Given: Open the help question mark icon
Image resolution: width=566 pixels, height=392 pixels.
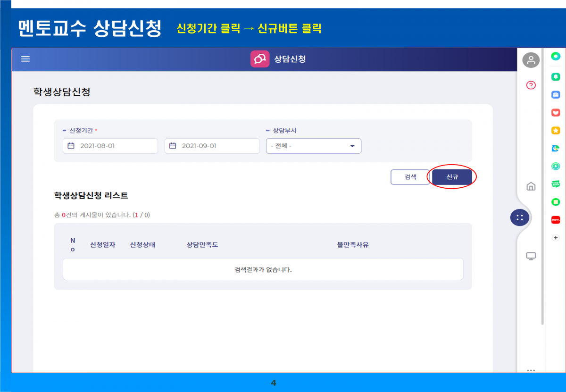Looking at the screenshot, I should pos(531,85).
